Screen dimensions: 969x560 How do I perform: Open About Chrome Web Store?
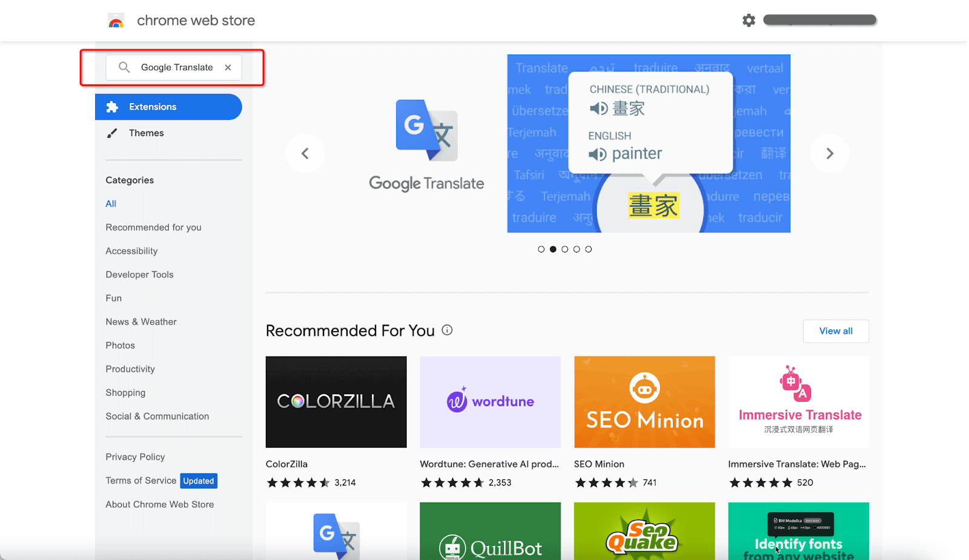click(159, 505)
